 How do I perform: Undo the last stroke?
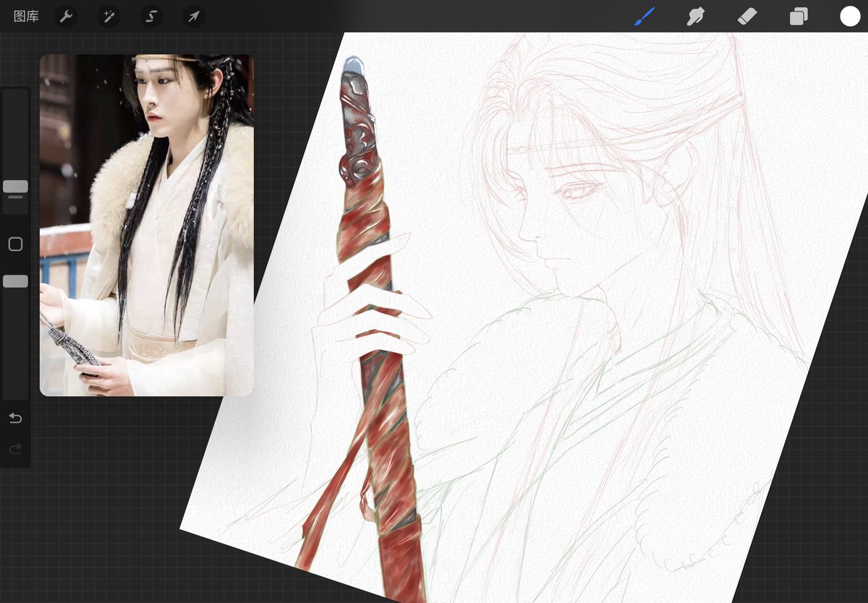click(15, 419)
